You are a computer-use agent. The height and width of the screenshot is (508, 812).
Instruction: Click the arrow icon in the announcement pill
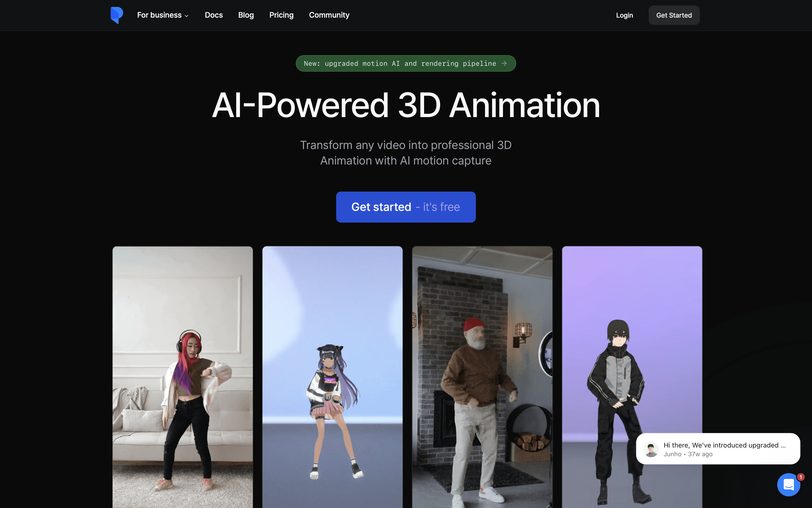504,63
